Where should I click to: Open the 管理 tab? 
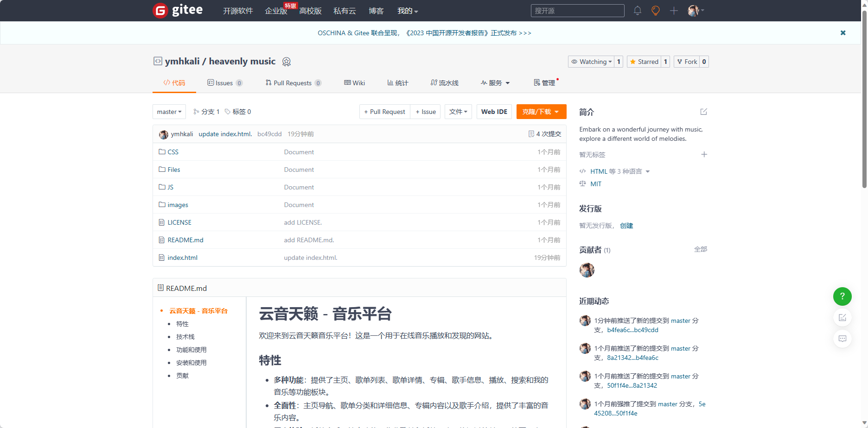pyautogui.click(x=544, y=83)
